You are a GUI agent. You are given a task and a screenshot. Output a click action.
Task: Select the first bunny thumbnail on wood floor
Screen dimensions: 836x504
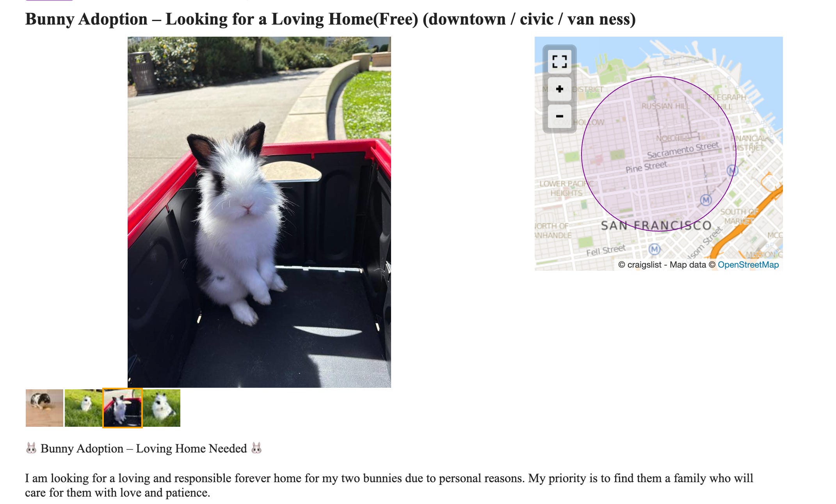click(x=44, y=408)
